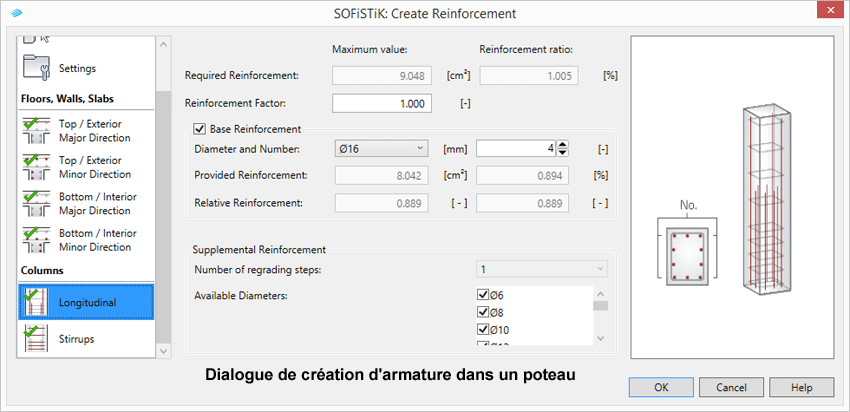The height and width of the screenshot is (412, 850).
Task: Click the sidebar scroll up arrow
Action: coord(163,44)
